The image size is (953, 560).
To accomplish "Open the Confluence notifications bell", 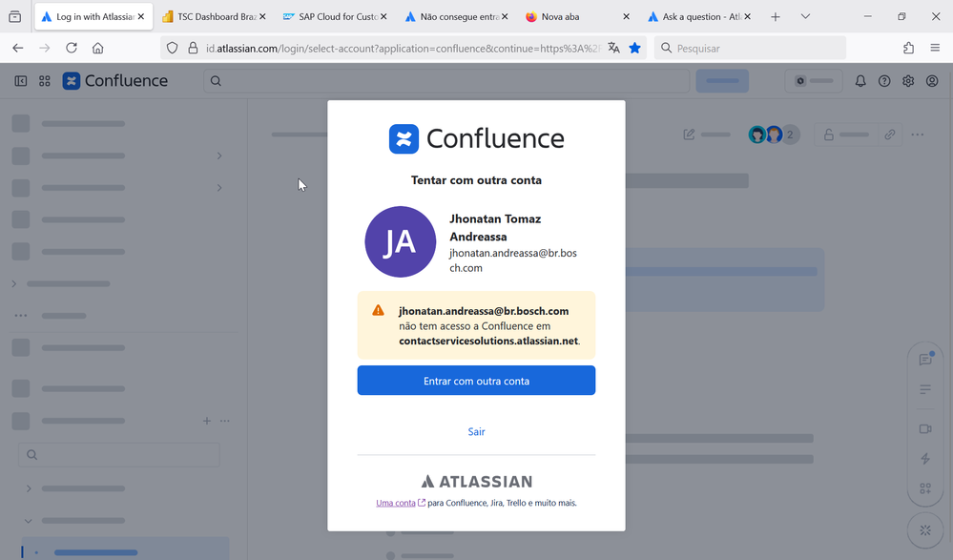I will [860, 81].
